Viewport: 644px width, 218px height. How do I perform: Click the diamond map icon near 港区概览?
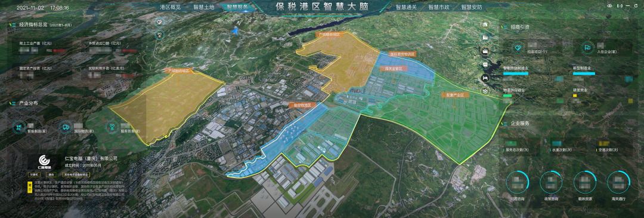159,22
